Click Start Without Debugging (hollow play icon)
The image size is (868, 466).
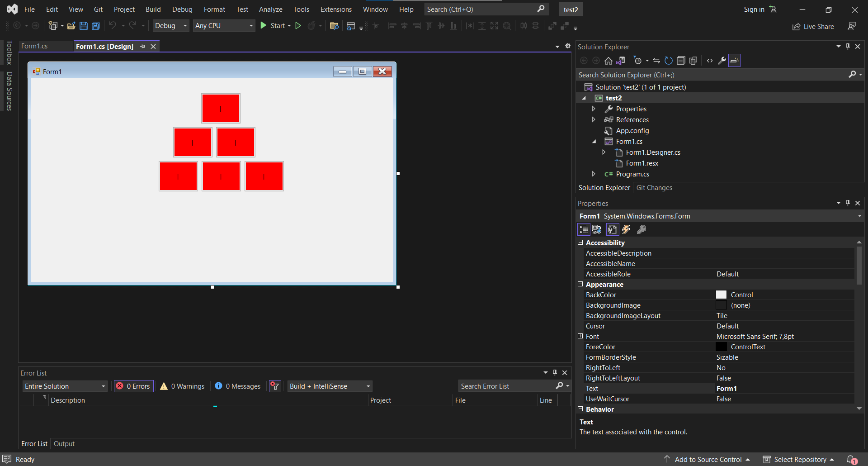pyautogui.click(x=298, y=26)
